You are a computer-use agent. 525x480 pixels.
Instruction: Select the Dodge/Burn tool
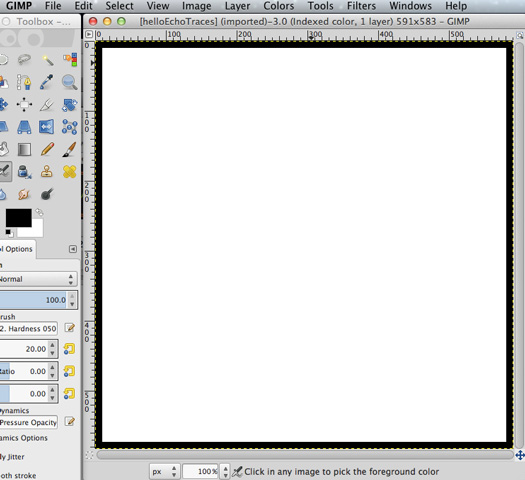pyautogui.click(x=47, y=194)
